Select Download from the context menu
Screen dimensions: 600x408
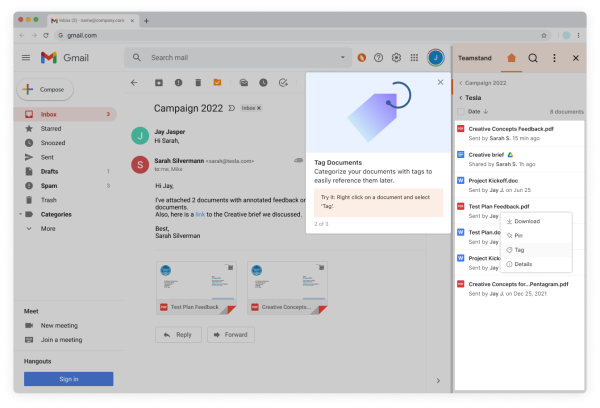[x=536, y=221]
